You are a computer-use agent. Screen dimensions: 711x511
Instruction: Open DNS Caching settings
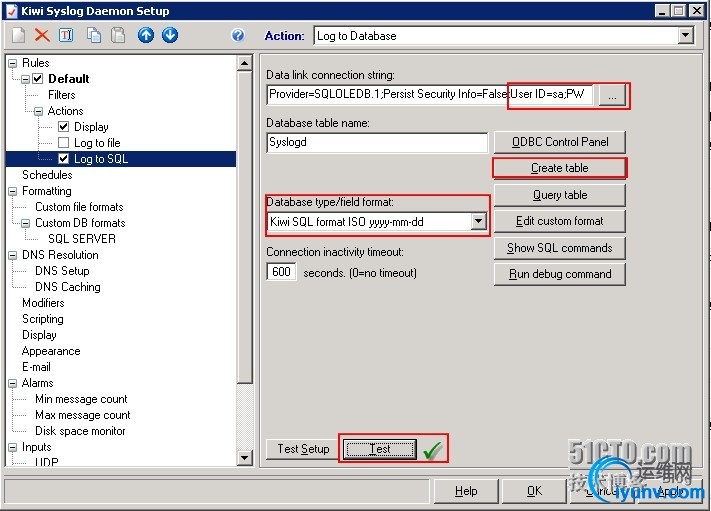(x=68, y=287)
